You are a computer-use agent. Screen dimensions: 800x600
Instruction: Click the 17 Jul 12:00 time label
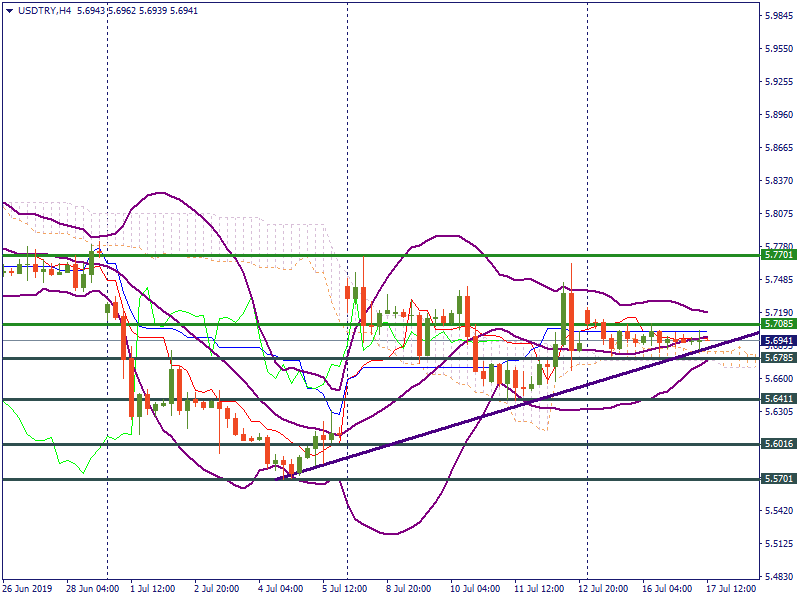730,590
